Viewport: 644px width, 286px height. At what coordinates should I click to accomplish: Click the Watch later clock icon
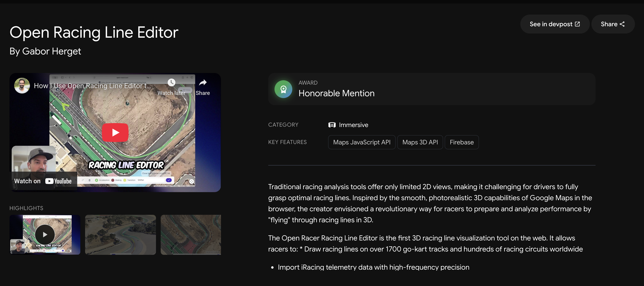pyautogui.click(x=171, y=83)
